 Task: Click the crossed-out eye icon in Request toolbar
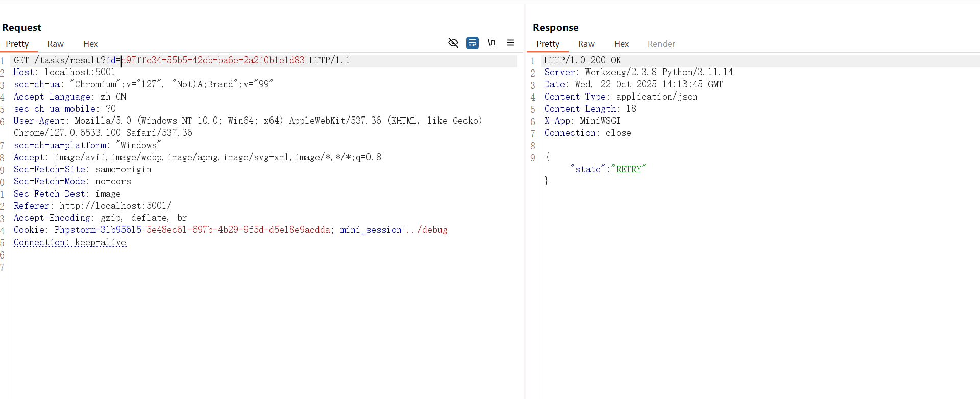[x=453, y=43]
